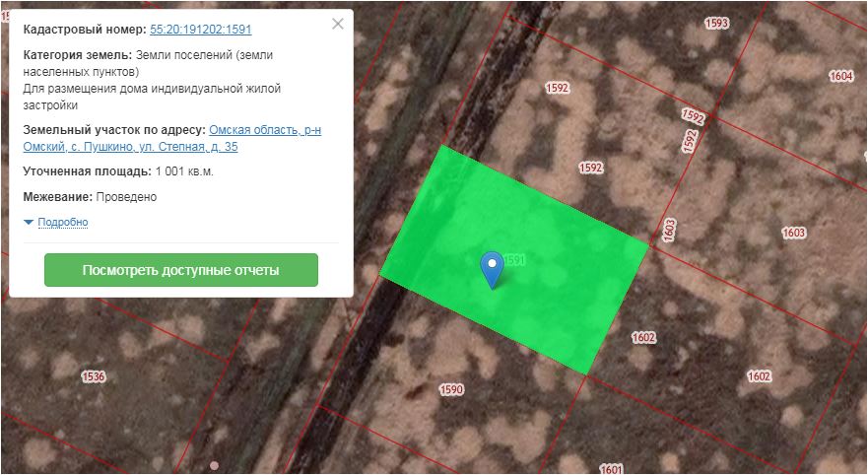Click the Подробно disclosure triangle
868x475 pixels.
click(29, 222)
